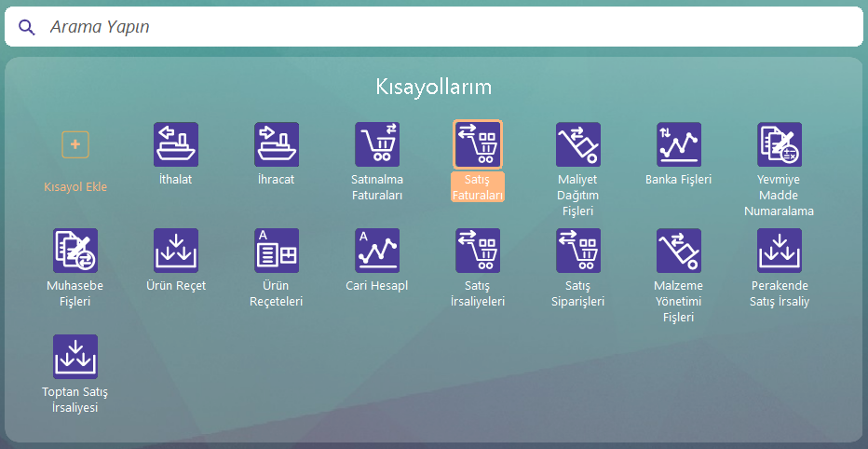Launch the Muhasebe Fişleri shortcut
868x449 pixels.
pos(75,251)
